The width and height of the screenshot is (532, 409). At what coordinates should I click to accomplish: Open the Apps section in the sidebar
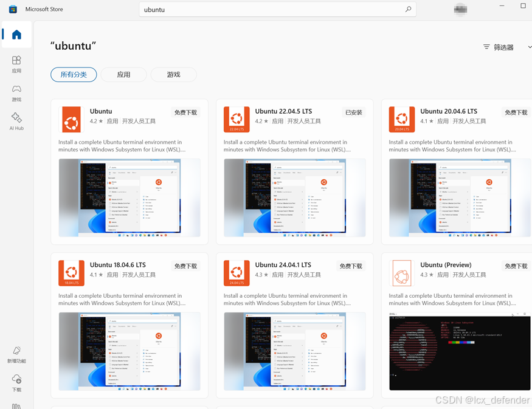tap(16, 64)
